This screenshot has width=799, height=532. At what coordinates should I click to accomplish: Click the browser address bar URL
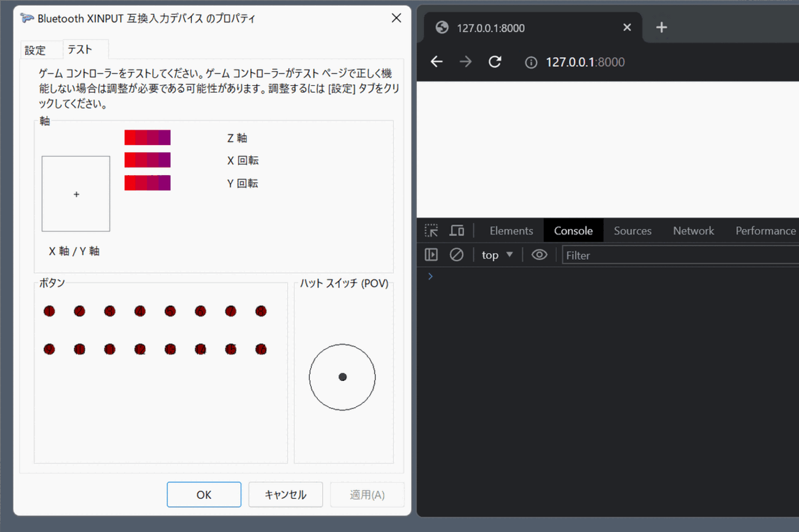(585, 62)
